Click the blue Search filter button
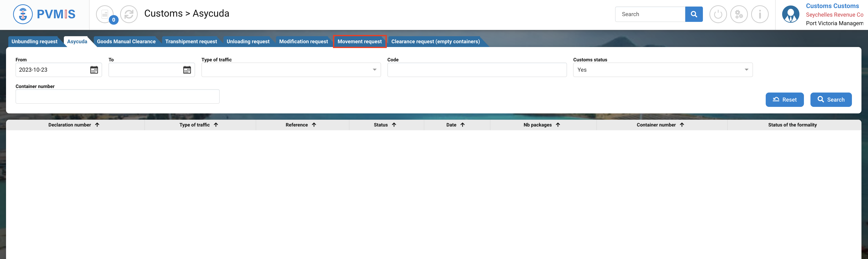 tap(831, 100)
